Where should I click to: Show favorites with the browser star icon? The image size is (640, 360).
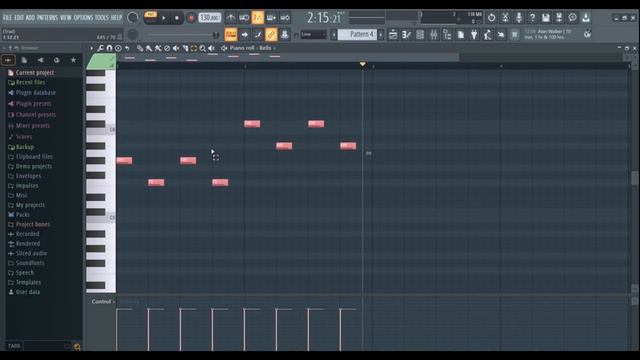73,60
